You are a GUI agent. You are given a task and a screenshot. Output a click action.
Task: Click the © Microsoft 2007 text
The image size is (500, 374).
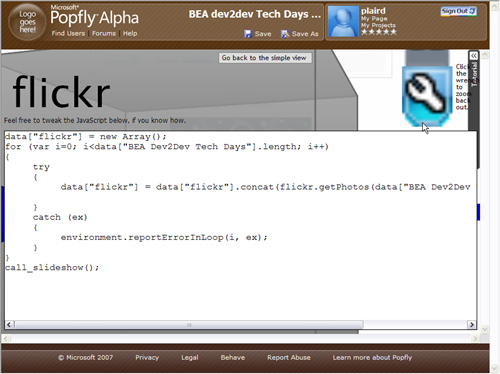(x=85, y=357)
